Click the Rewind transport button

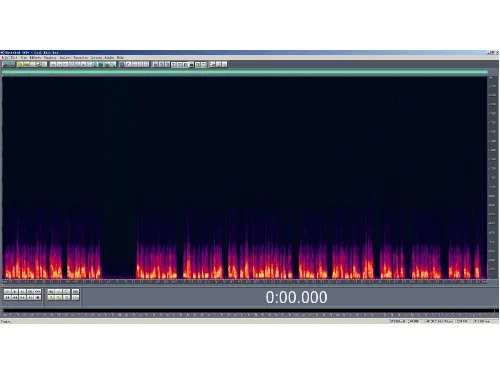coord(15,297)
